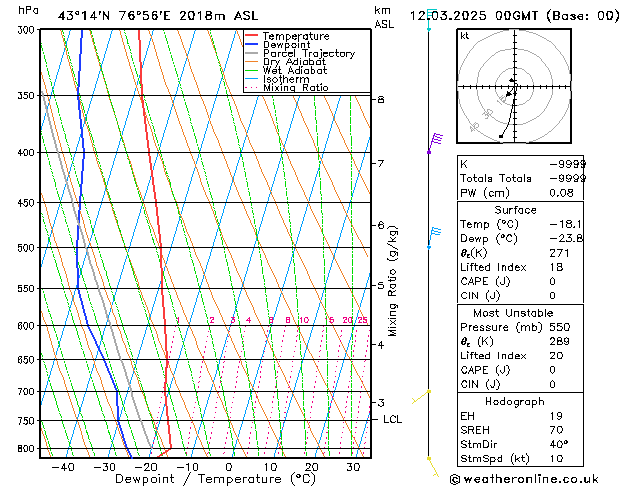
Task: Click the StmDir value 40°
Action: [559, 444]
